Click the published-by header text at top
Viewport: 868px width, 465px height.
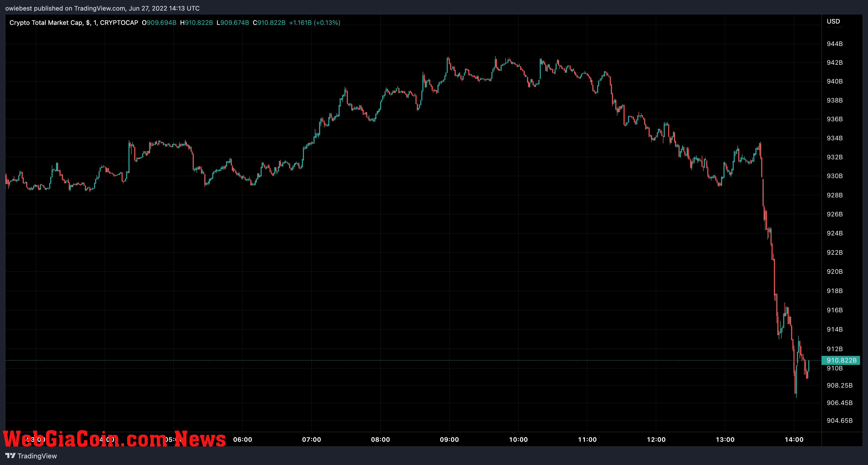pyautogui.click(x=103, y=8)
